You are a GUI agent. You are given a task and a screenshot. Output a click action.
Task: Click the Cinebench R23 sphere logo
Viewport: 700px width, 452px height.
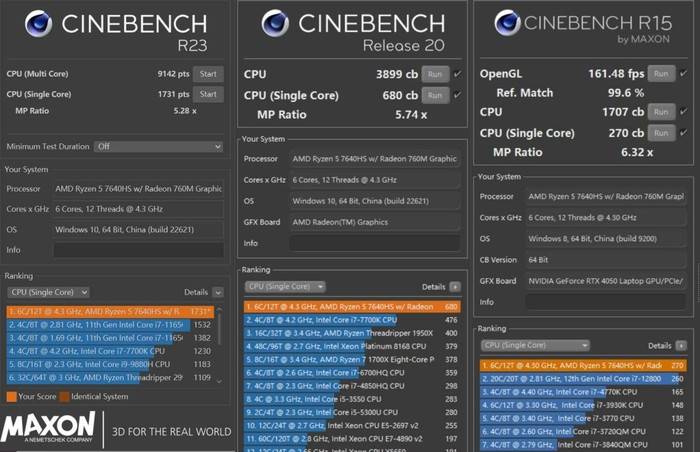pos(38,24)
